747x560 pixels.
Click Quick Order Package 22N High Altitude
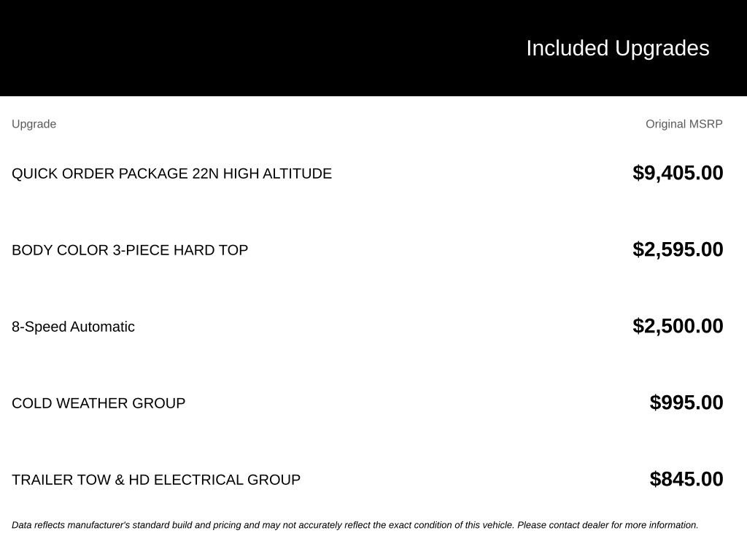(171, 174)
